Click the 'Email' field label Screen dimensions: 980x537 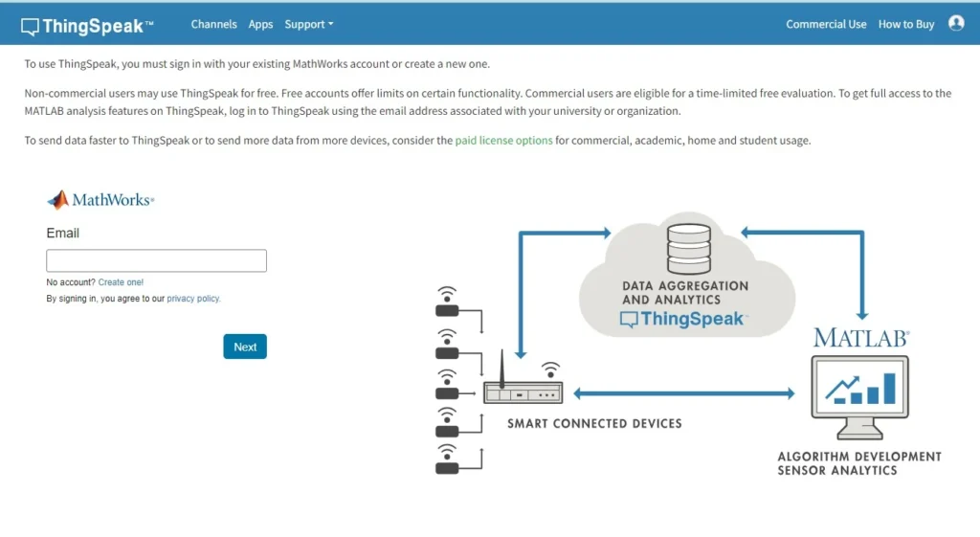(62, 234)
